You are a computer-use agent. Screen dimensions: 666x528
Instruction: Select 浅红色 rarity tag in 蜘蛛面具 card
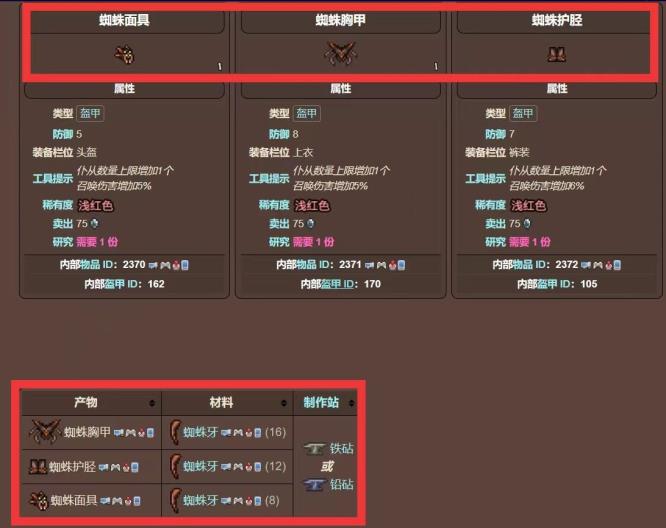[95, 206]
